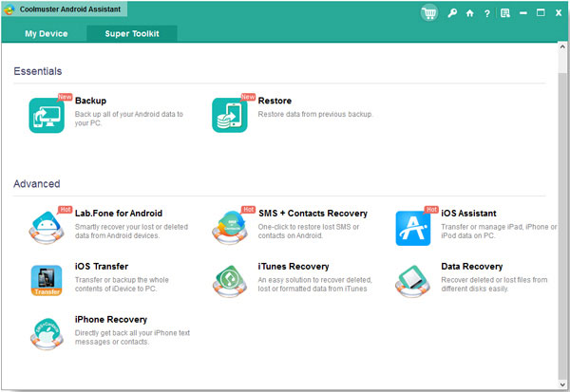
Task: Click Lab.Fone for Android title
Action: coord(119,214)
